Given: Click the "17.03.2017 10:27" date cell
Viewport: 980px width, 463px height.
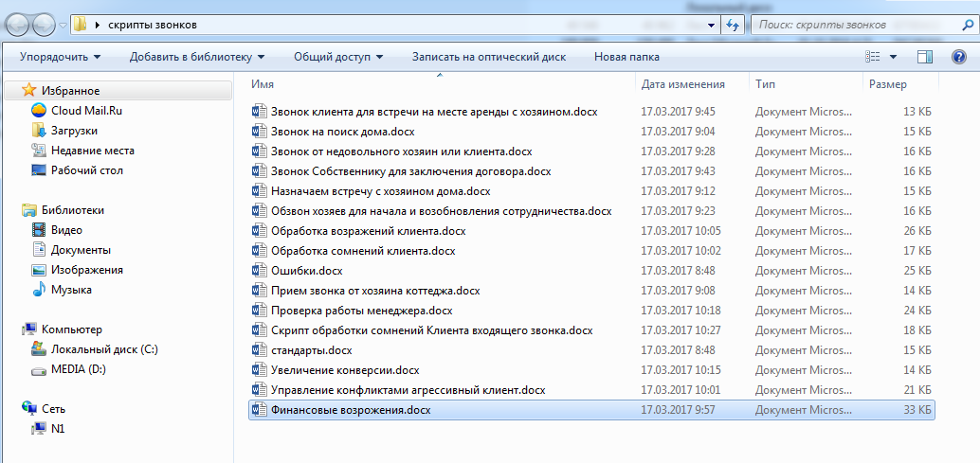Looking at the screenshot, I should point(681,330).
